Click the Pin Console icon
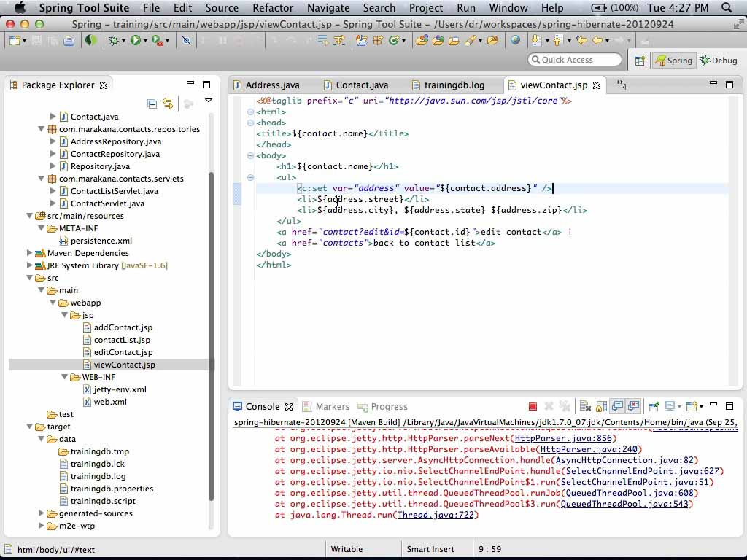The height and width of the screenshot is (560, 747). tap(654, 407)
